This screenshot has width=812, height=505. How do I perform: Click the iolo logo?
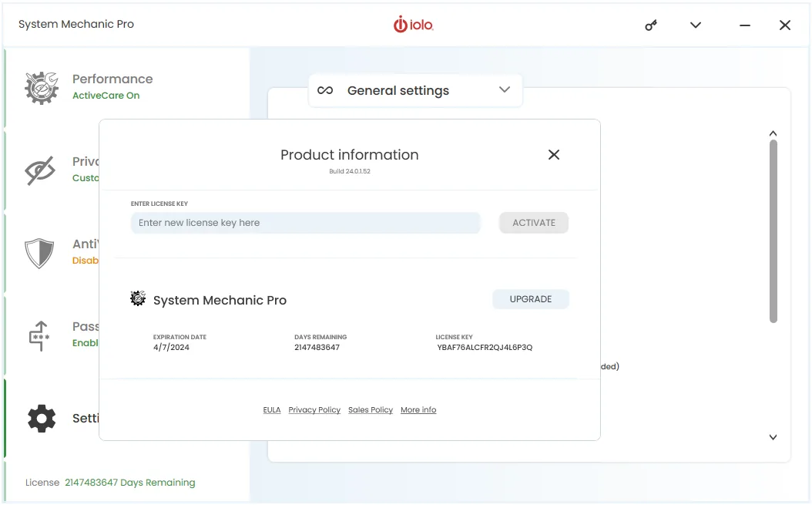413,25
